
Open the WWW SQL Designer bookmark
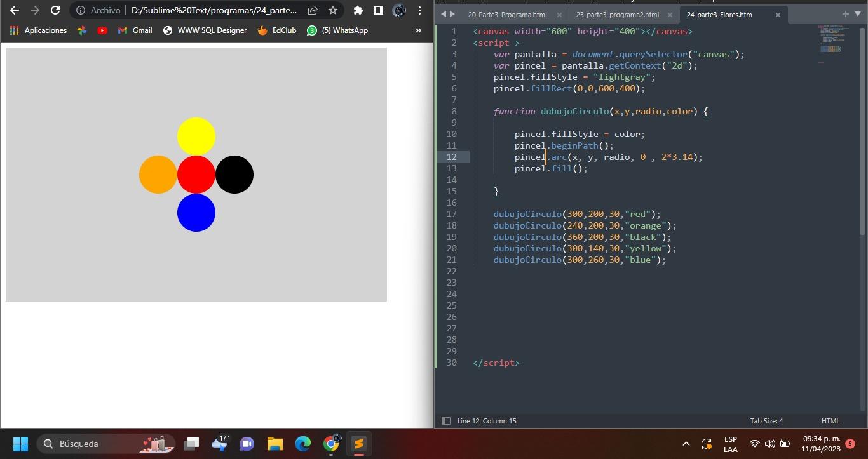(205, 30)
